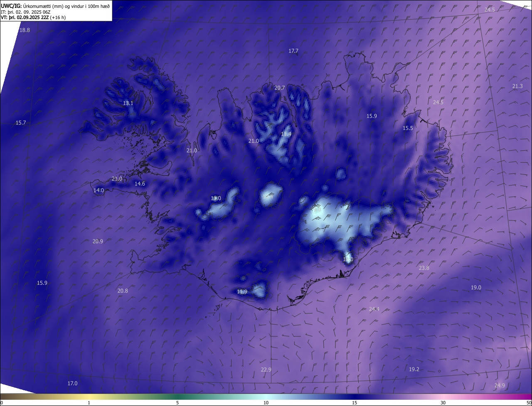Click the 23.8 value on the map

(424, 268)
